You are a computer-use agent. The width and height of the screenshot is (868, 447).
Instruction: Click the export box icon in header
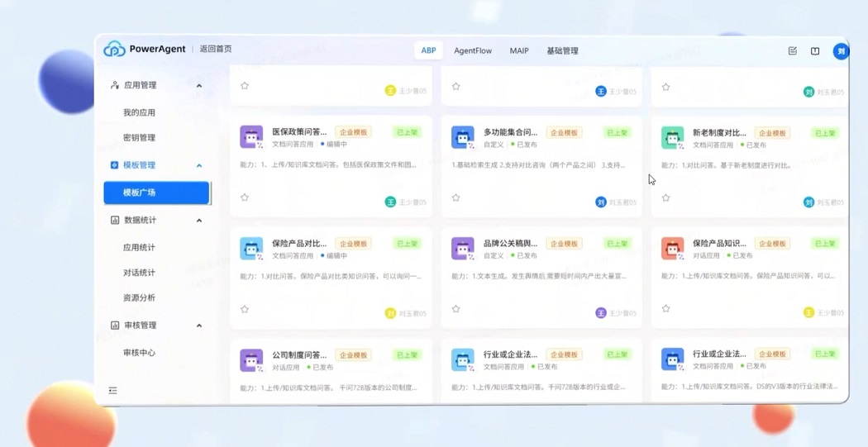tap(815, 51)
